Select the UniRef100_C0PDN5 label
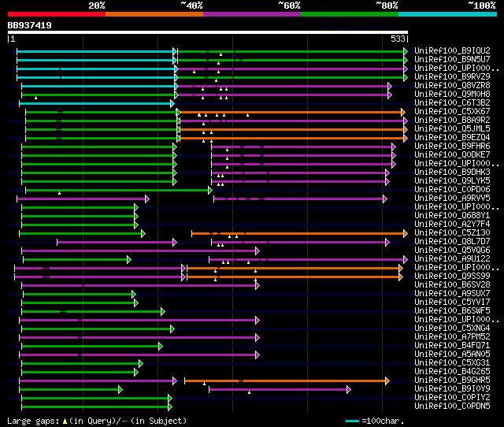Screen dimensions: 504x427 tap(452, 407)
